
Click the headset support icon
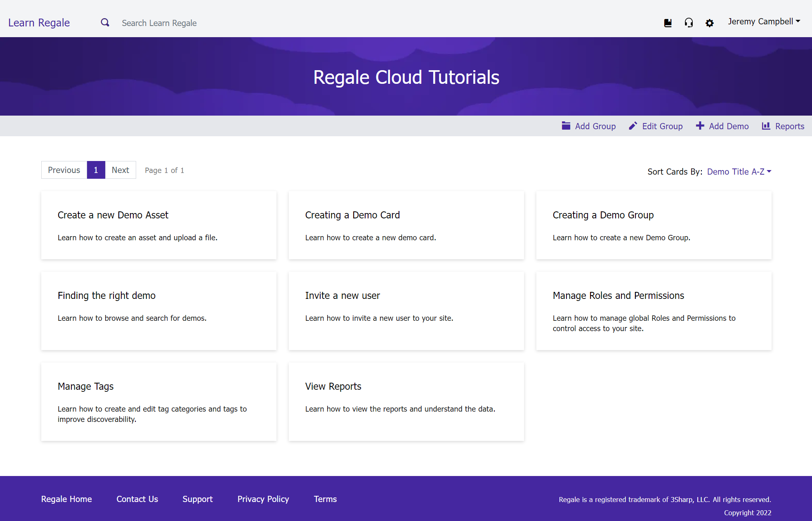(x=689, y=23)
